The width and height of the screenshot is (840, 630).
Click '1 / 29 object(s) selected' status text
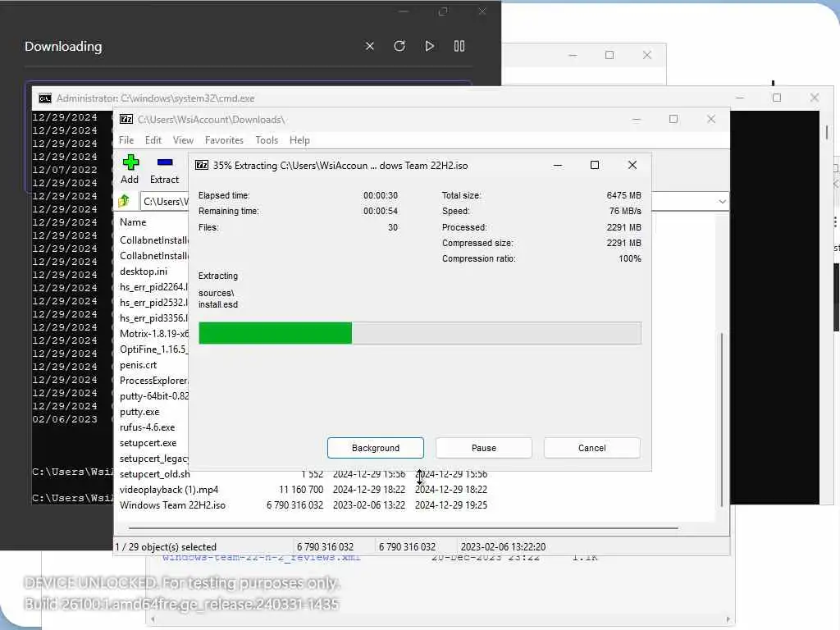coord(166,547)
